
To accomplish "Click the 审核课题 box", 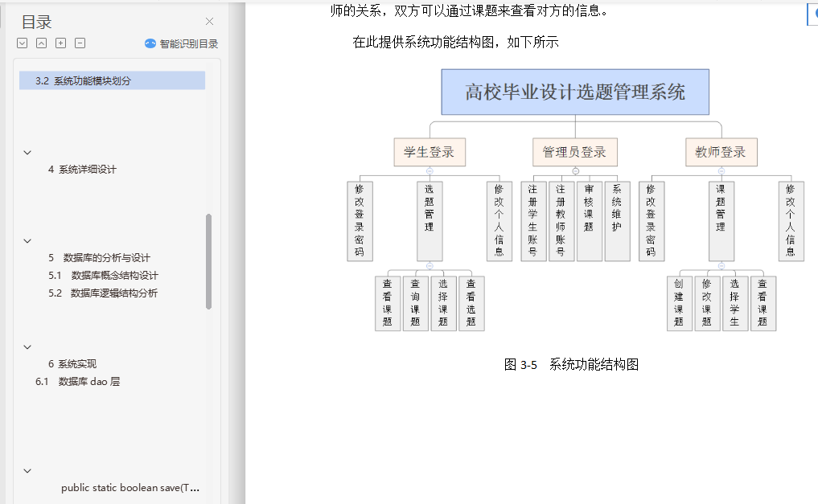I will point(590,221).
